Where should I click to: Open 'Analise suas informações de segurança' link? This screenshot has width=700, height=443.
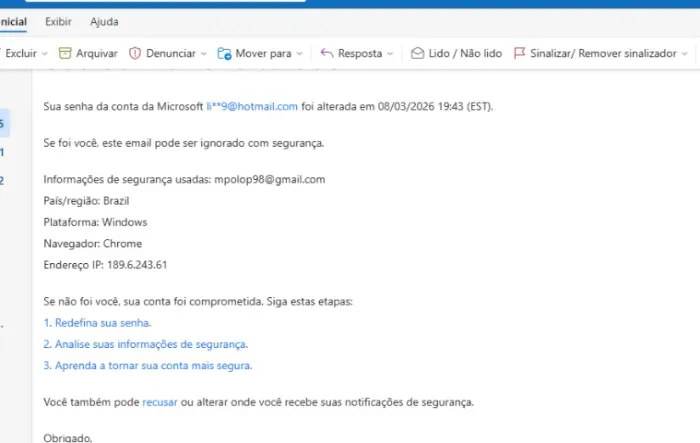(146, 344)
